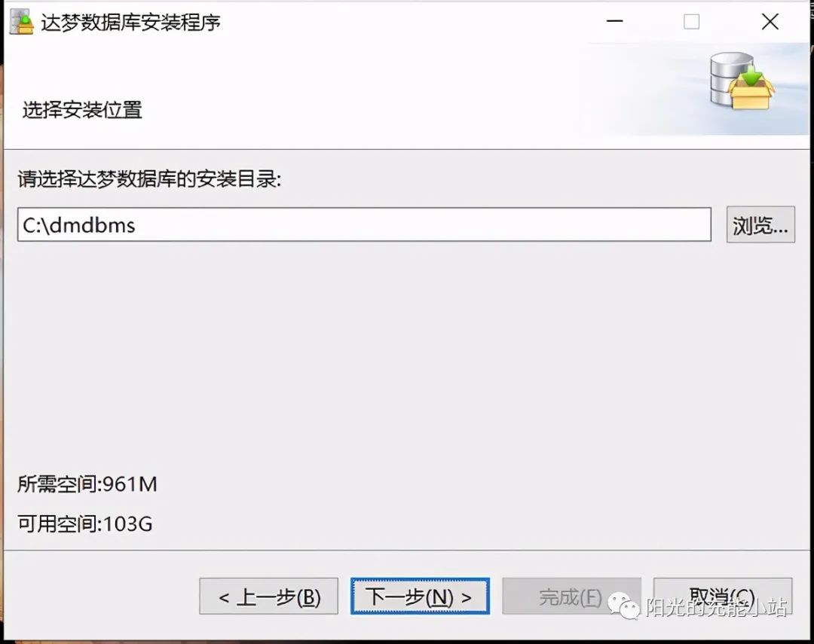The image size is (814, 644).
Task: Open the 浏览... folder browser
Action: click(760, 224)
